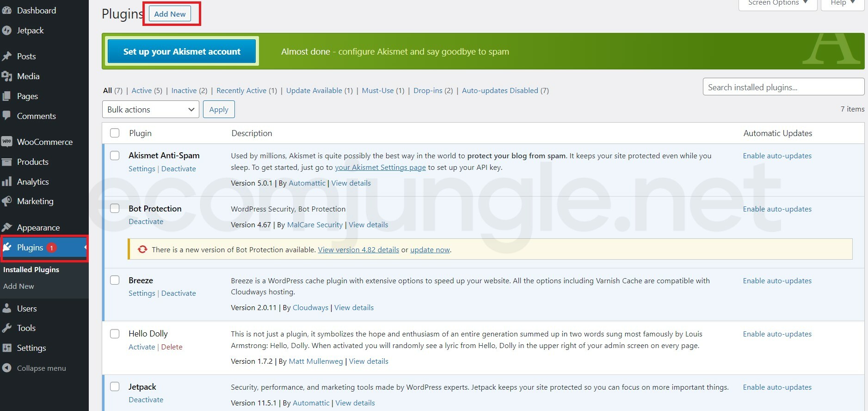Filter plugins by Inactive
This screenshot has height=411, width=868.
pyautogui.click(x=184, y=91)
